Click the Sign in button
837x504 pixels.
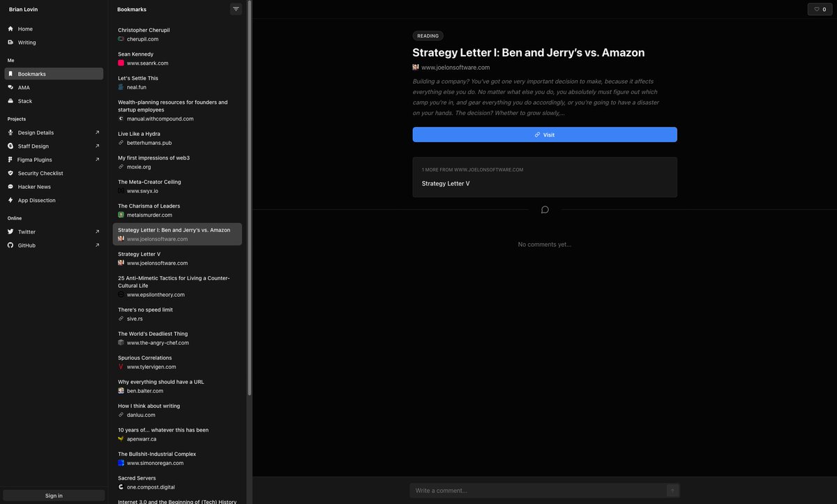(x=54, y=496)
